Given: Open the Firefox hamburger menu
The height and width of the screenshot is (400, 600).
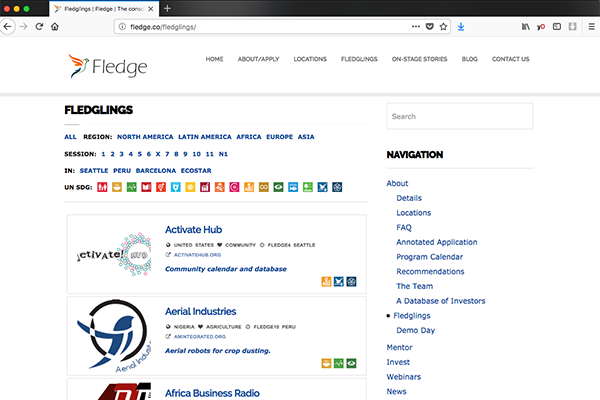Looking at the screenshot, I should [592, 27].
